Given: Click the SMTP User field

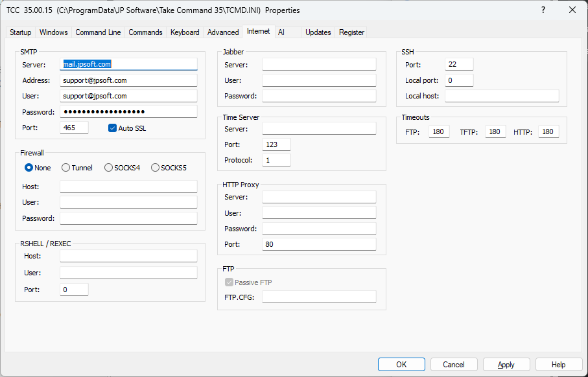Looking at the screenshot, I should pos(128,96).
